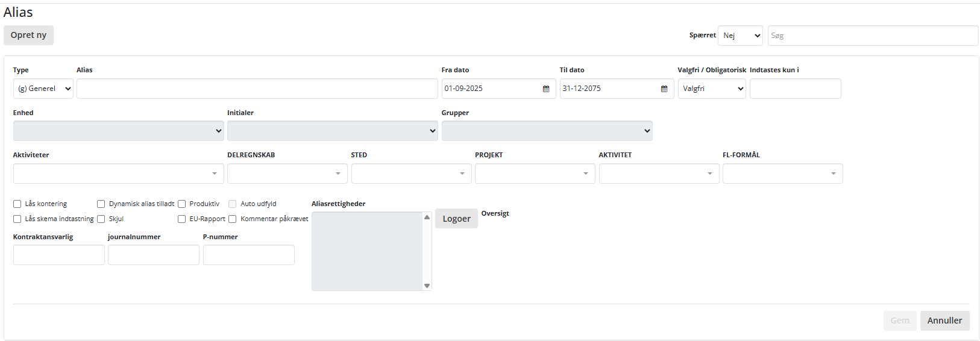Enable the Skjul checkbox
Screen dimensions: 980x341
pyautogui.click(x=101, y=219)
